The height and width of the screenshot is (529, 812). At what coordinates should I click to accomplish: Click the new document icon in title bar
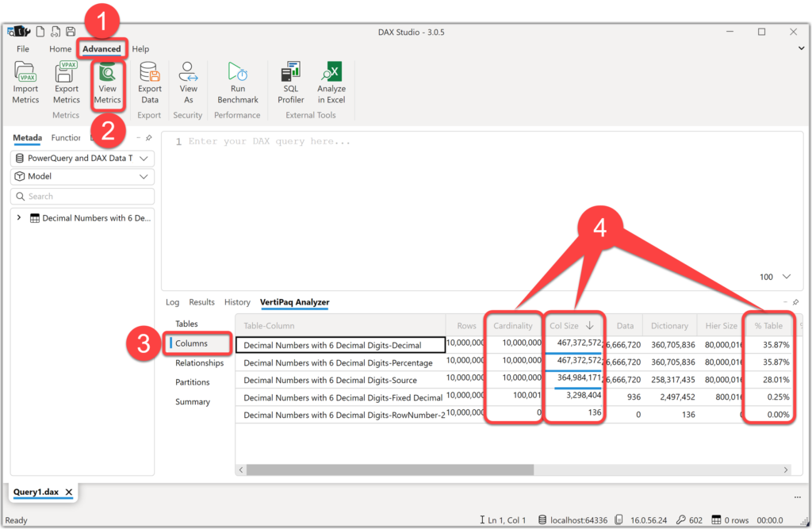click(x=40, y=32)
